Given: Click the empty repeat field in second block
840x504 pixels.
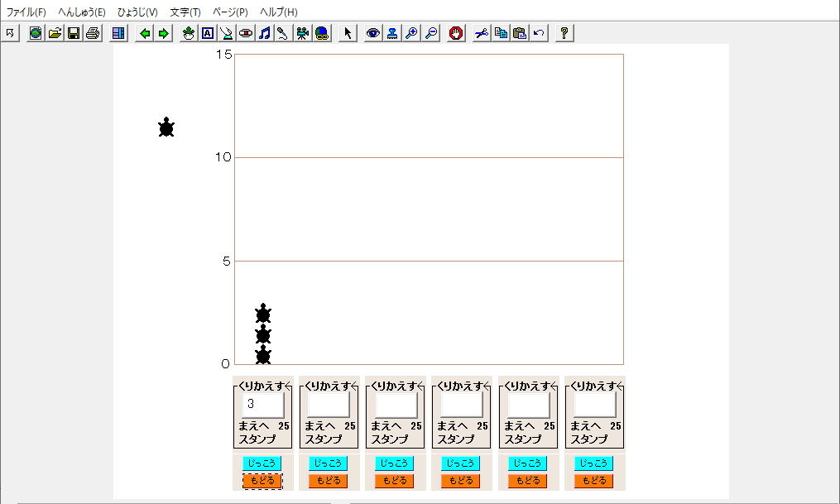Looking at the screenshot, I should point(329,405).
